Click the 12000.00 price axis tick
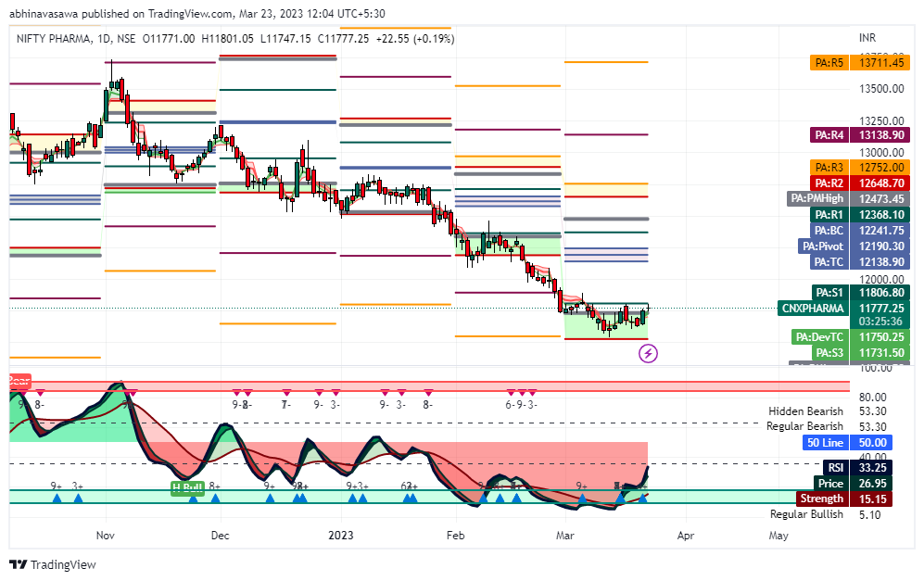Image resolution: width=924 pixels, height=581 pixels. 881,279
